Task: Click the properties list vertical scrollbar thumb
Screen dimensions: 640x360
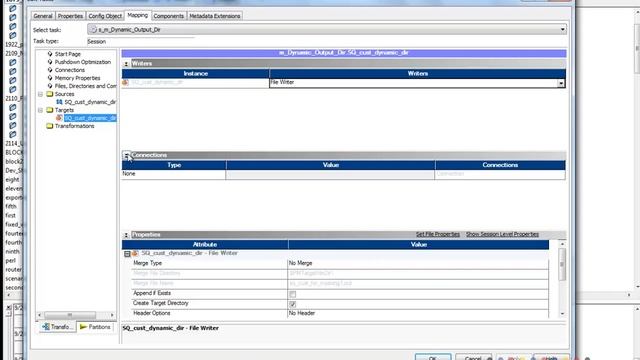Action: [x=562, y=264]
